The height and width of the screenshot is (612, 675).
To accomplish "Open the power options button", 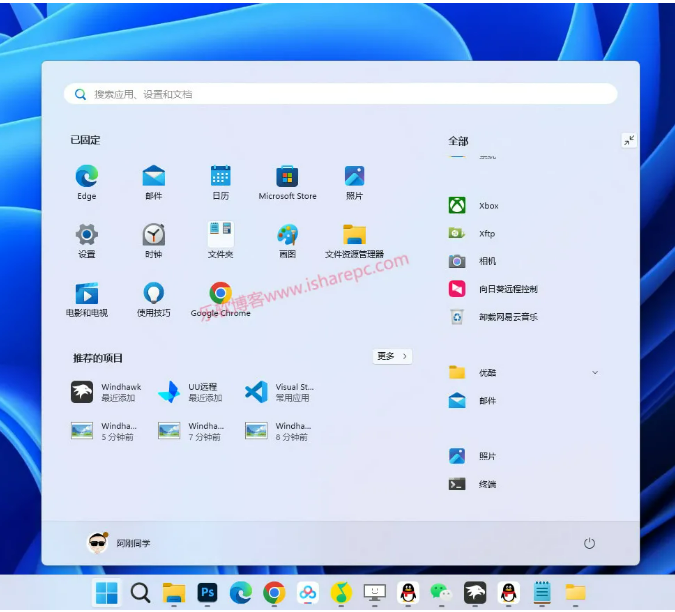I will point(589,543).
